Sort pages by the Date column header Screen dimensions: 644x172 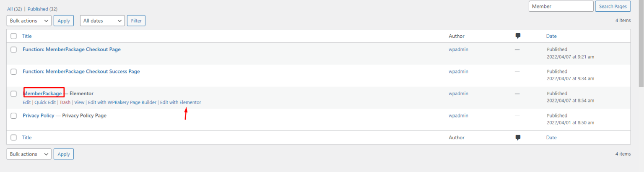551,36
